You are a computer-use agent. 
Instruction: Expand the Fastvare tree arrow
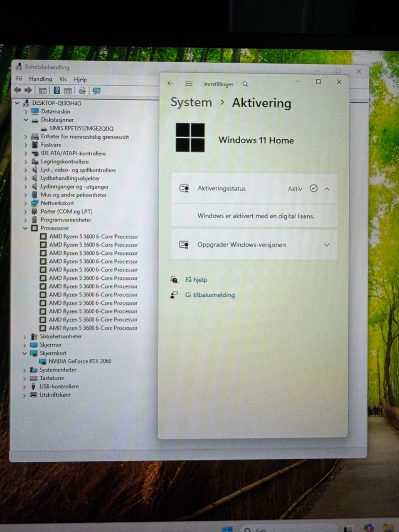point(26,145)
